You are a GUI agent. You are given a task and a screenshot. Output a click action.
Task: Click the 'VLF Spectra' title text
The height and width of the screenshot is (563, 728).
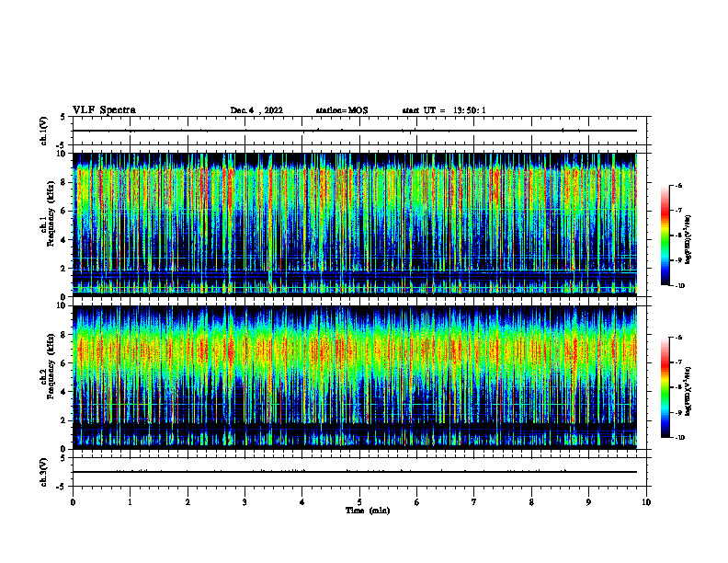[x=104, y=110]
